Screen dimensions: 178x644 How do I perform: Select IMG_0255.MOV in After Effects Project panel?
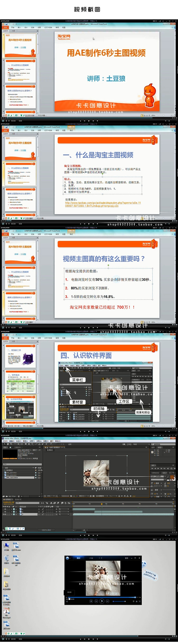tap(12, 475)
